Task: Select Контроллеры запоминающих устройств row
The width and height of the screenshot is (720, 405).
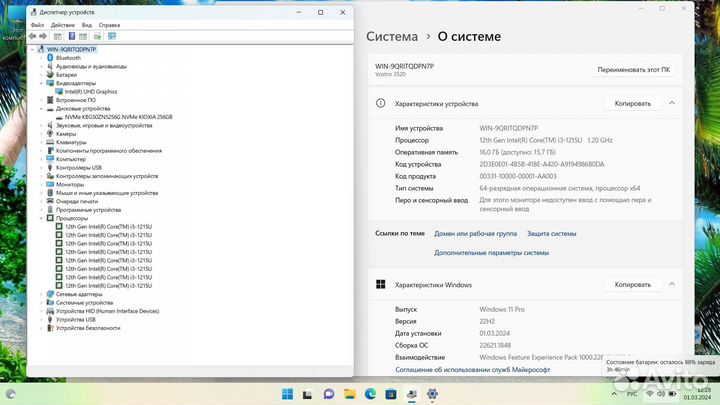Action: click(107, 176)
